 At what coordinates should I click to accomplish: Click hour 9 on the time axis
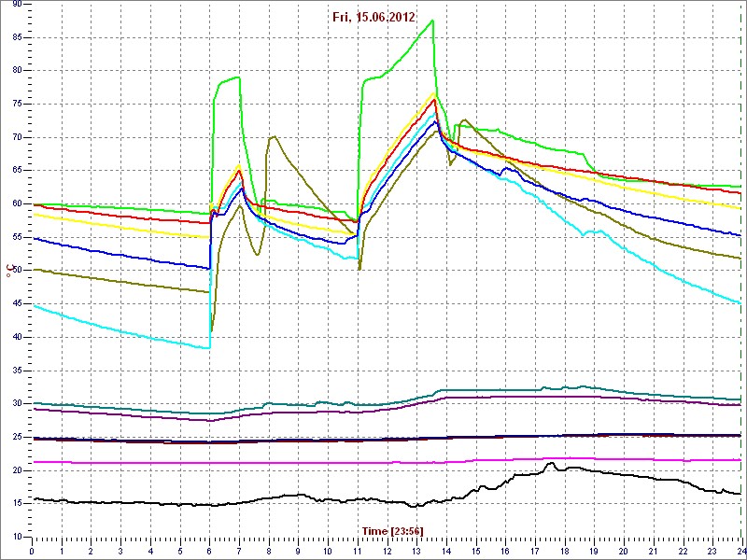point(298,551)
